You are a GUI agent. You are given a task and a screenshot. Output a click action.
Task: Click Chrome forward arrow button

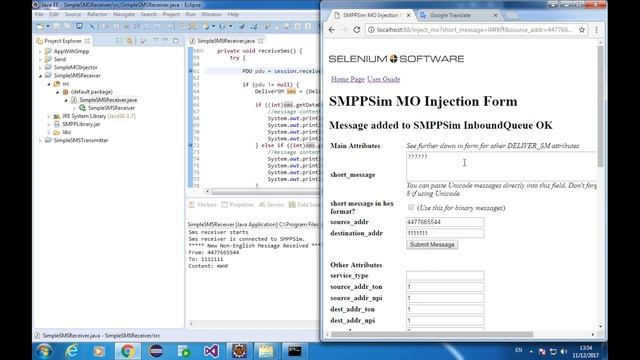344,30
